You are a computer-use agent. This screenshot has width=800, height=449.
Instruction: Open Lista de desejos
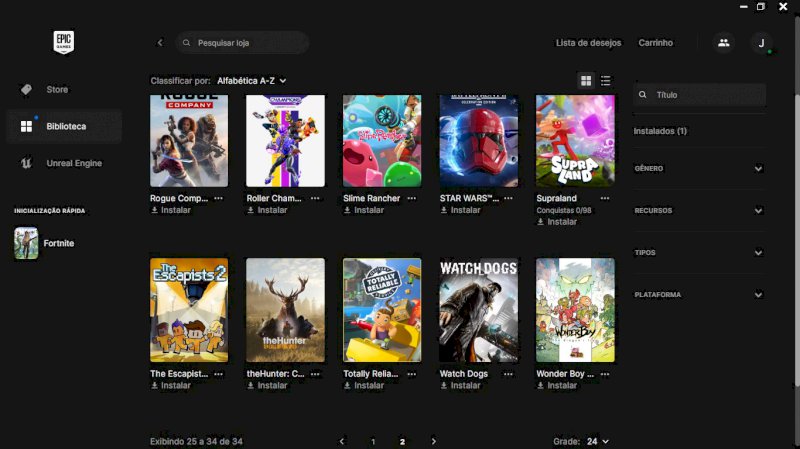(588, 43)
